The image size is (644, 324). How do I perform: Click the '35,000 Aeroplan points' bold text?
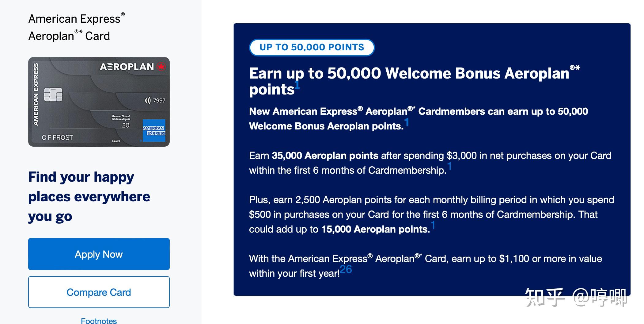325,156
